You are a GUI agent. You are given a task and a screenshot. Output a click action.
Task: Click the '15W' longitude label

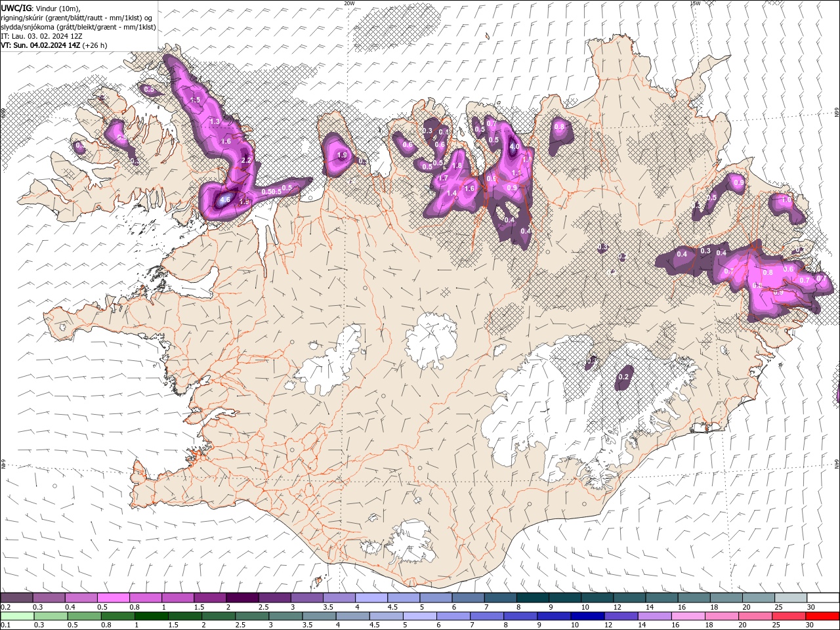click(695, 3)
